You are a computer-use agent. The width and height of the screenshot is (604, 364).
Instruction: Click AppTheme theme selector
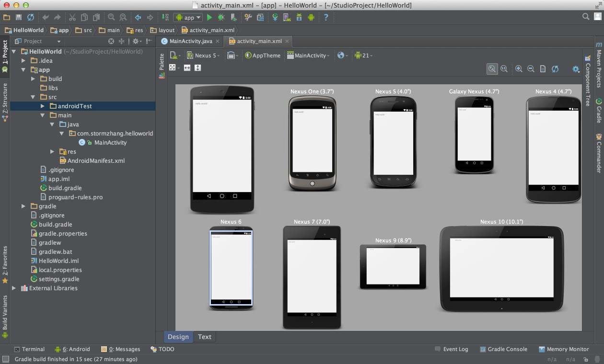click(x=263, y=56)
